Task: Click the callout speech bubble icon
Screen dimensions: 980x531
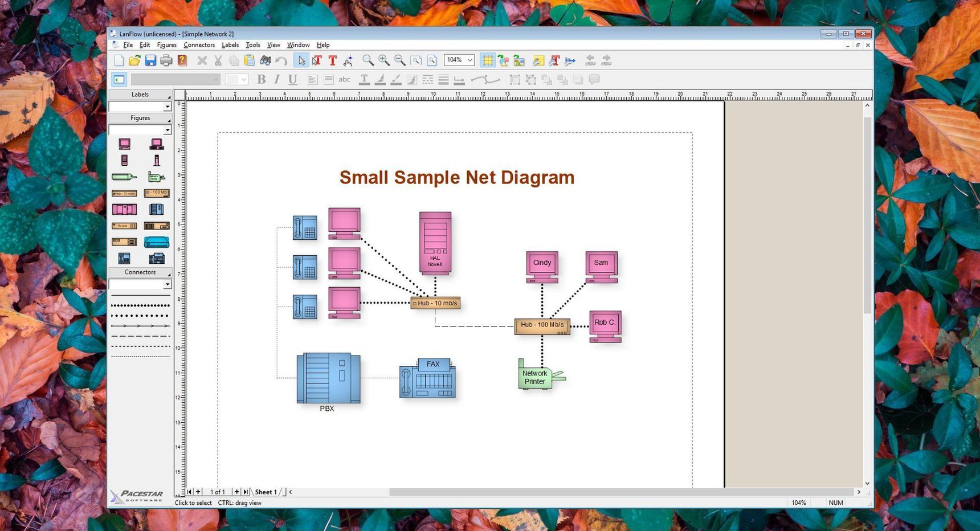Action: point(594,80)
